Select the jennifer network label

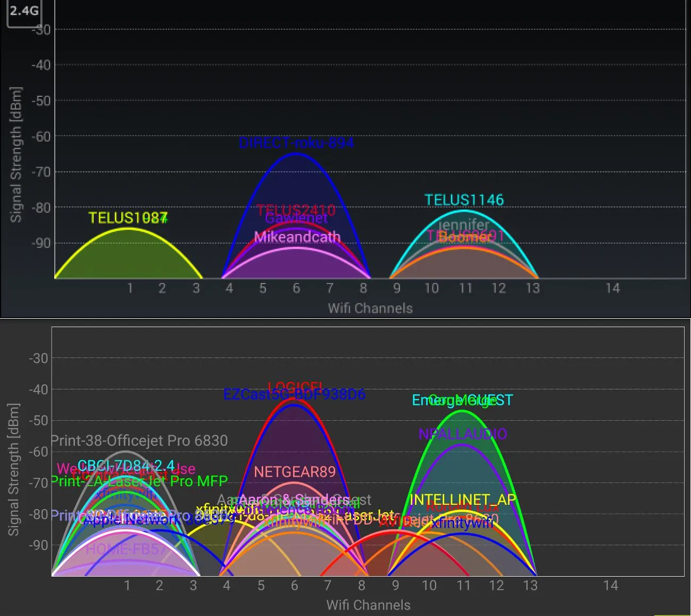point(464,225)
